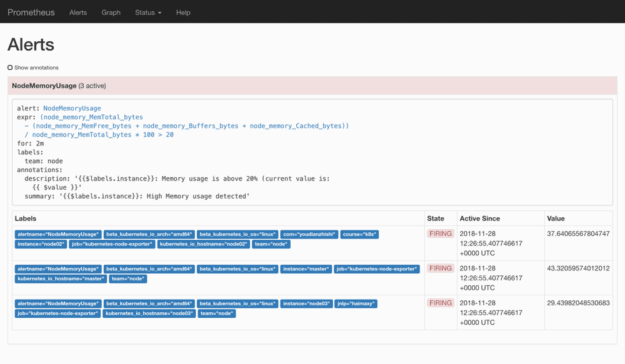The image size is (625, 364).
Task: Click the kubernetes_io_hostname="node03" label badge
Action: [x=149, y=313]
